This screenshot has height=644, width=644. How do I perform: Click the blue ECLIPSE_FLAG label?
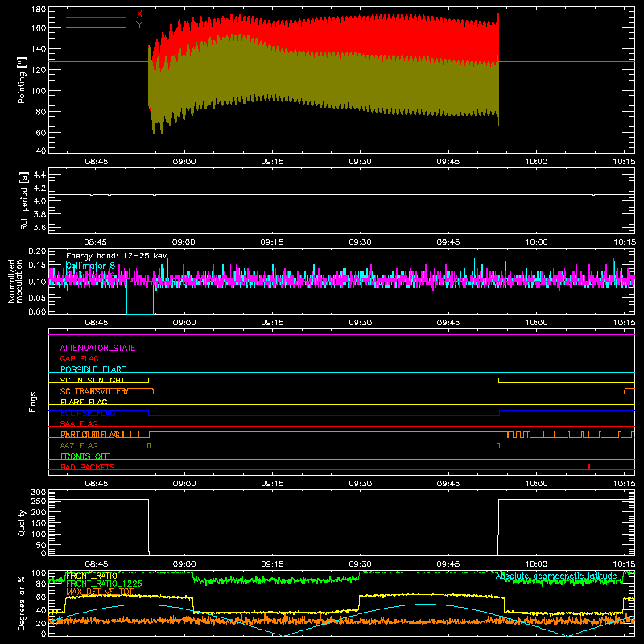(x=88, y=413)
